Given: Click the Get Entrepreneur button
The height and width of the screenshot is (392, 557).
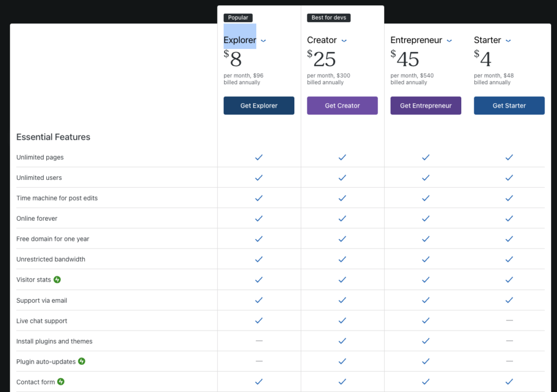Looking at the screenshot, I should [x=426, y=105].
